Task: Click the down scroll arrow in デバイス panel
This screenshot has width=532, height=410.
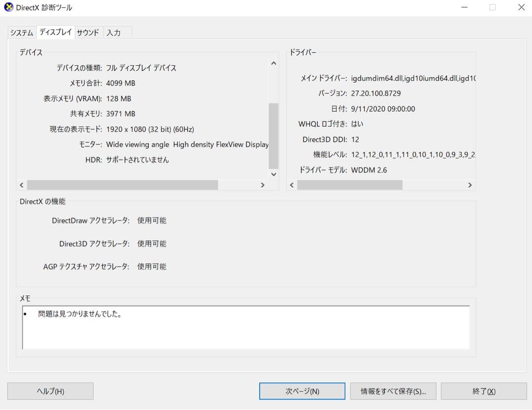Action: click(x=273, y=174)
